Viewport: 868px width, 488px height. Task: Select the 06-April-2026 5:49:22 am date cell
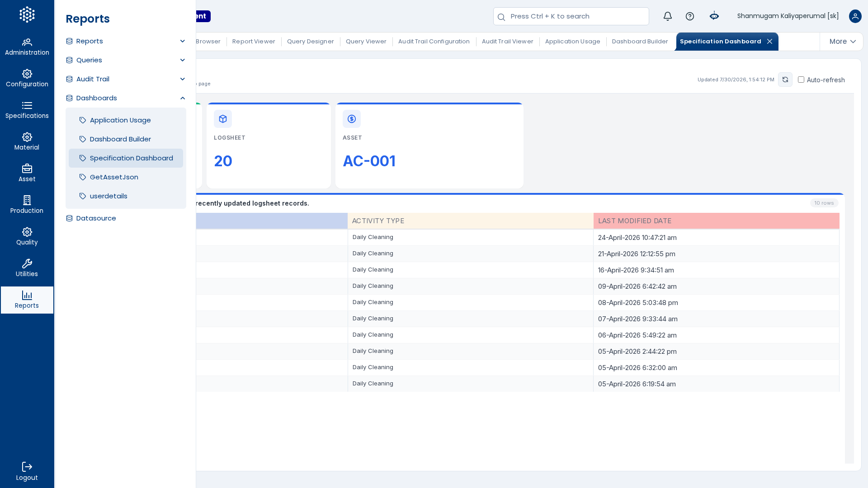717,335
